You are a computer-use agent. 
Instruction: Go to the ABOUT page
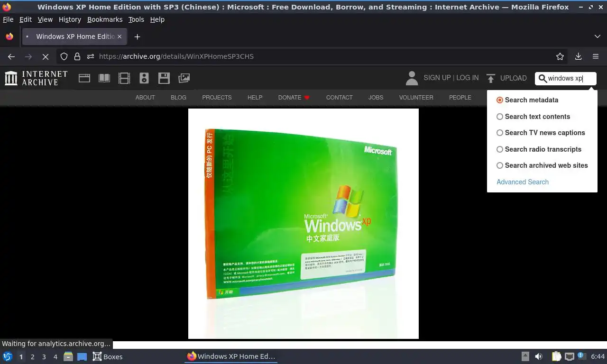point(145,98)
